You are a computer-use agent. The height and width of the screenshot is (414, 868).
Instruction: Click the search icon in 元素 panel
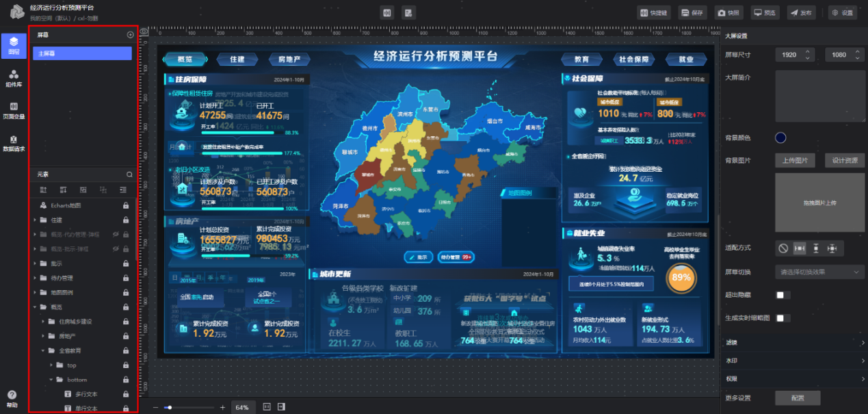(129, 174)
